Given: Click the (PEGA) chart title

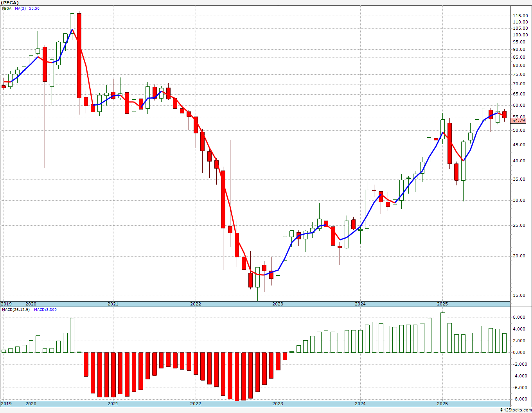Looking at the screenshot, I should [x=10, y=3].
